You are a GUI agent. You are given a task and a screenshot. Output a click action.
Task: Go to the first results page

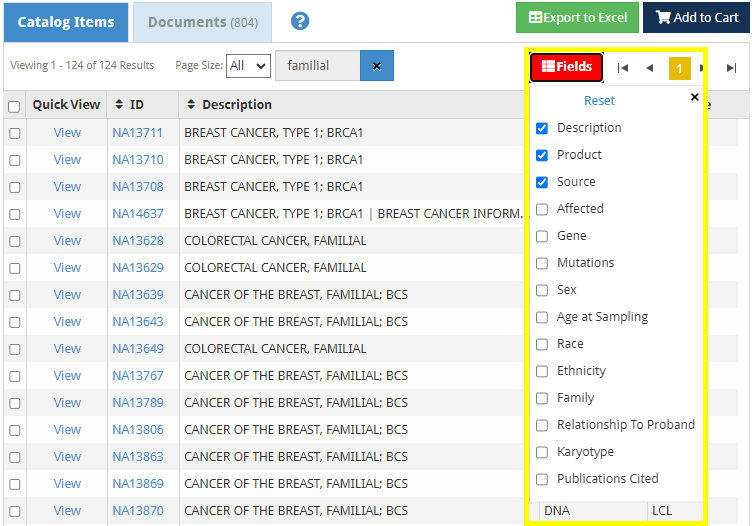pos(622,68)
